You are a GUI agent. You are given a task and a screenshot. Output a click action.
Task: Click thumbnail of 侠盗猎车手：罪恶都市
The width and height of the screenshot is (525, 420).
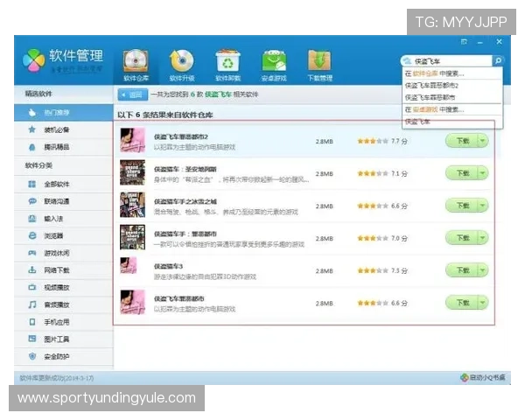click(x=133, y=237)
